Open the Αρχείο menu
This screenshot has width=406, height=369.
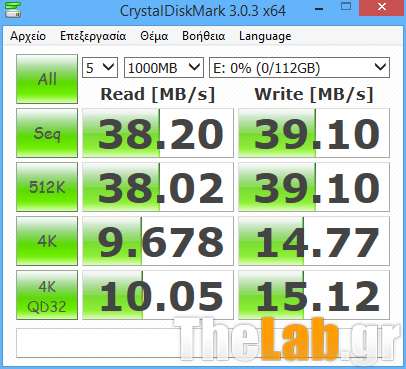click(x=28, y=36)
